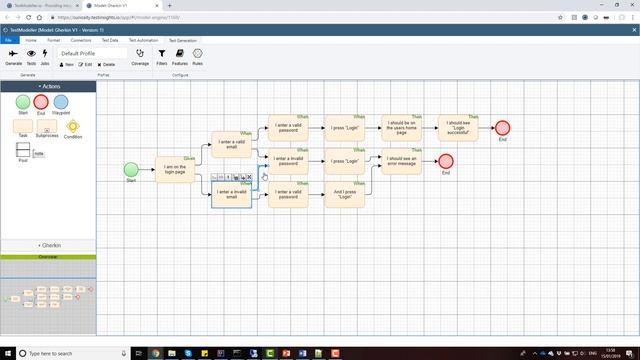Select the 'I should see an error message' node
This screenshot has width=640, height=360.
pos(401,161)
